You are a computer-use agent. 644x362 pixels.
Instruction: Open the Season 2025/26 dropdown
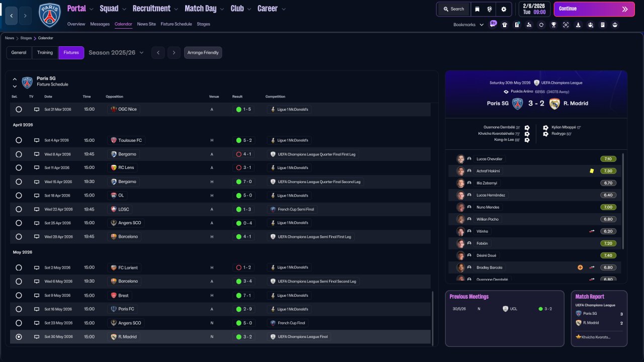point(116,53)
